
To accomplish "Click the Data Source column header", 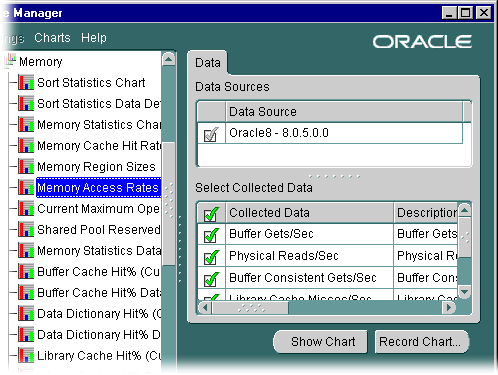I will click(344, 112).
